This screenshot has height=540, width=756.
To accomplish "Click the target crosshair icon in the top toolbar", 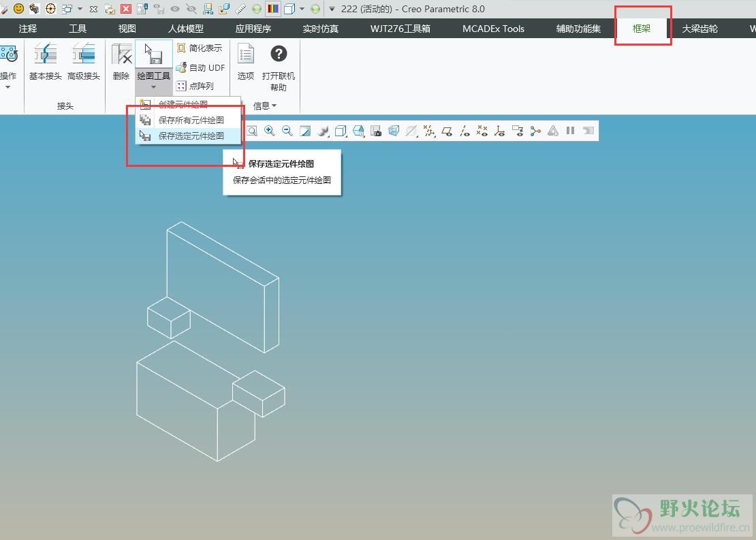I will [x=50, y=8].
